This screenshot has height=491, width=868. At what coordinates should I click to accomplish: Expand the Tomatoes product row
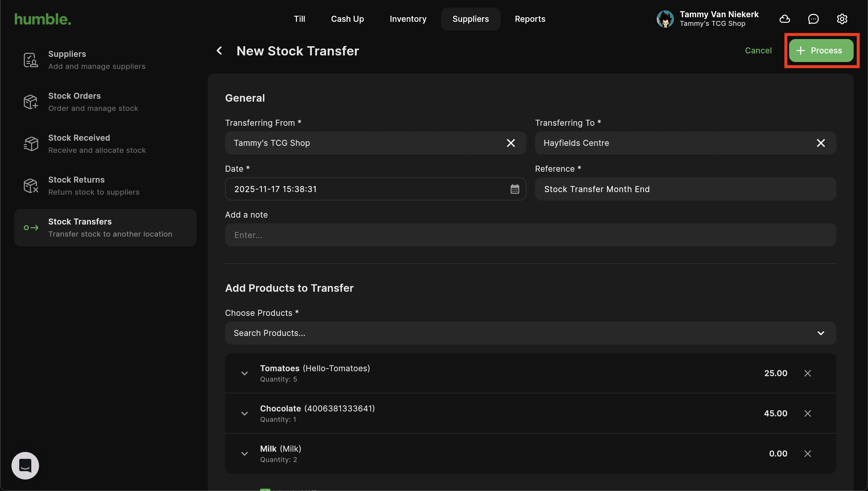point(244,373)
